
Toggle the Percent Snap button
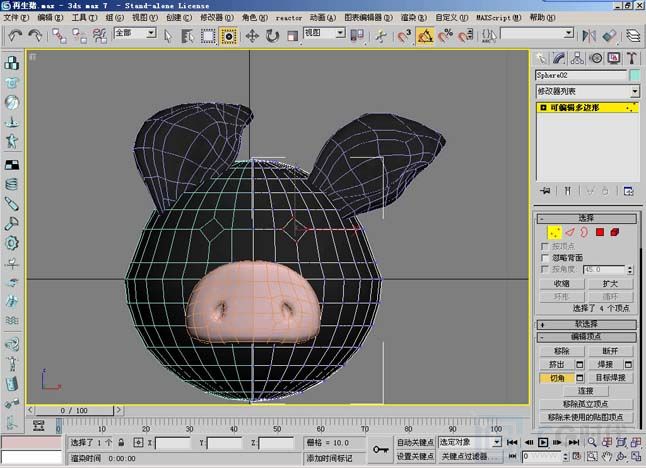click(445, 36)
